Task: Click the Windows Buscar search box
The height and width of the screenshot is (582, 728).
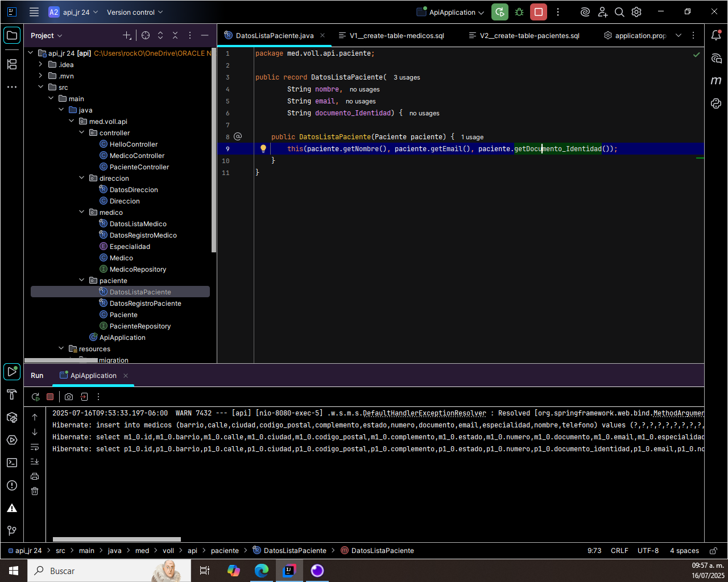Action: point(108,571)
